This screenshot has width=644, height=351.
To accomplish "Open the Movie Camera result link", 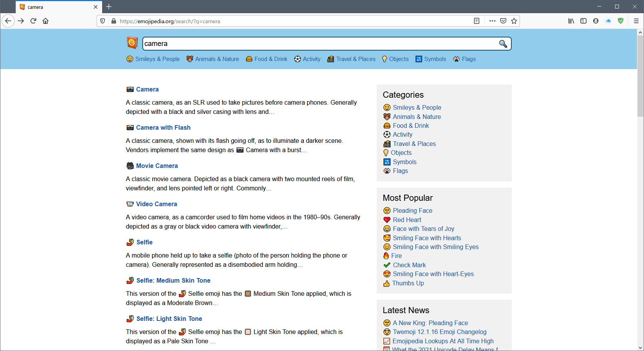I will [x=157, y=166].
